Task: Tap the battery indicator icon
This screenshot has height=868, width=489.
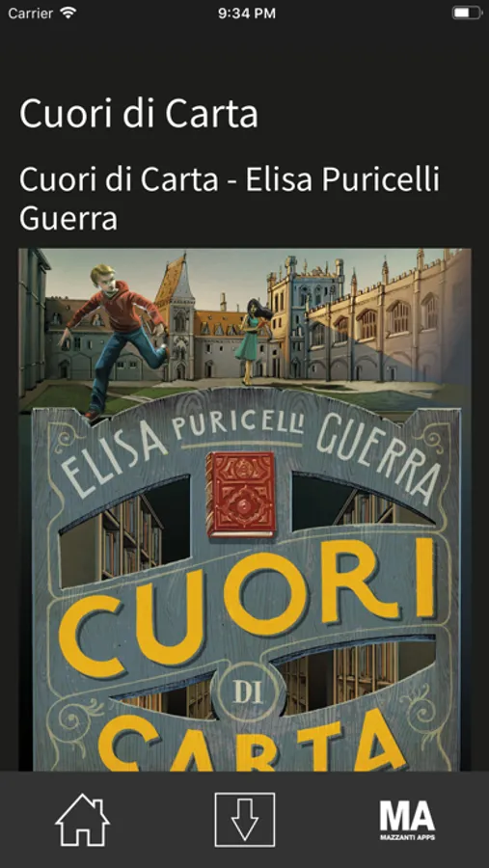Action: coord(467,13)
